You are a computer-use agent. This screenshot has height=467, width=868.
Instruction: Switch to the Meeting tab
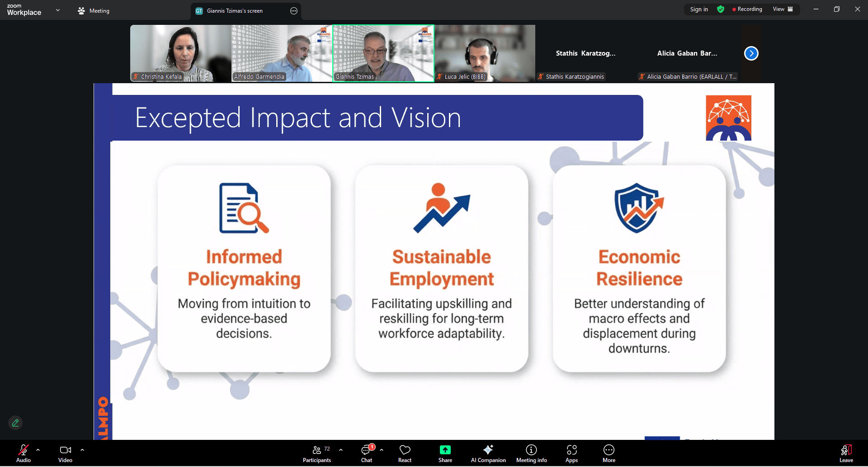pyautogui.click(x=94, y=11)
